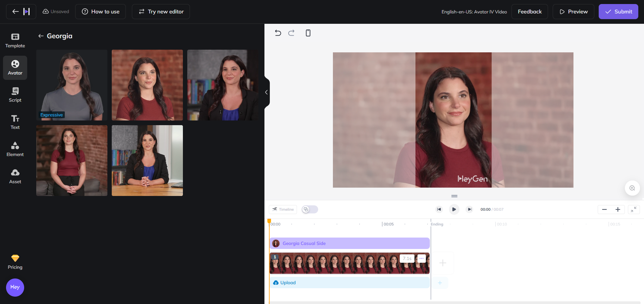Click the 00:00 / 00:07 time display
Viewport: 644px width, 304px height.
(492, 209)
